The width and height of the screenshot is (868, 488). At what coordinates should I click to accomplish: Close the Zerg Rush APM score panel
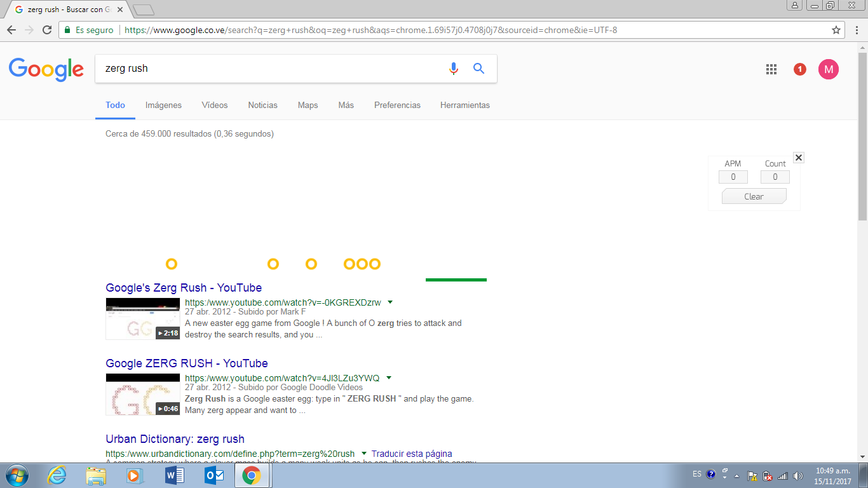(799, 158)
